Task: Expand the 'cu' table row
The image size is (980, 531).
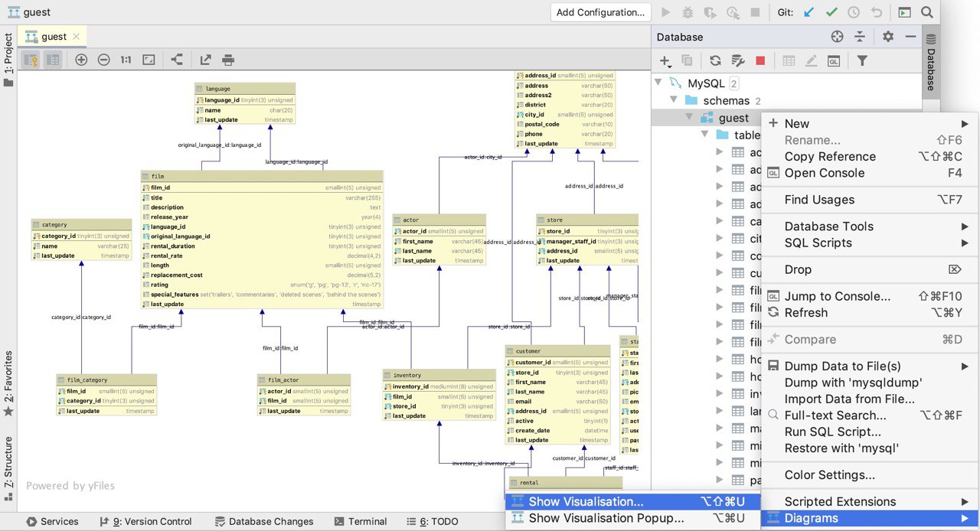Action: (720, 273)
